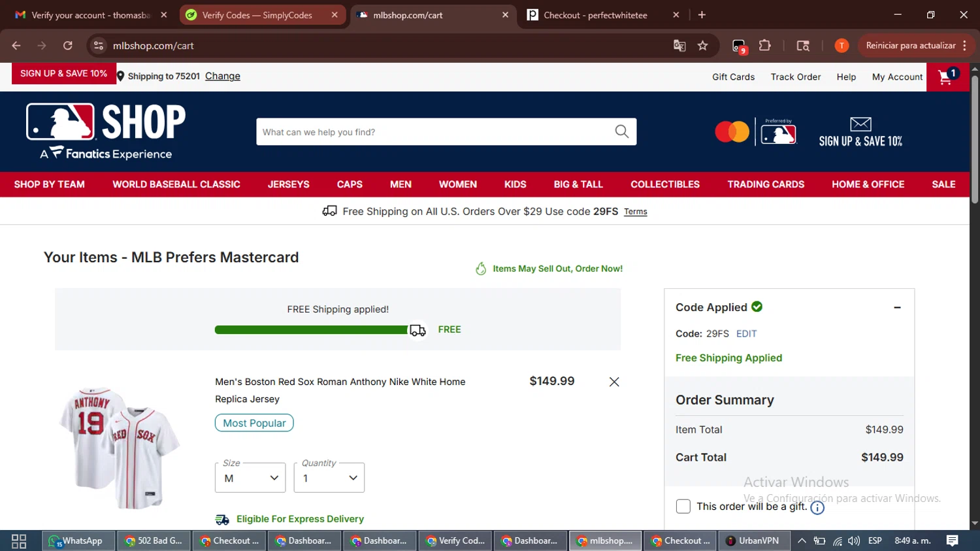
Task: Close the Gmail Verify your account tab
Action: 164,14
